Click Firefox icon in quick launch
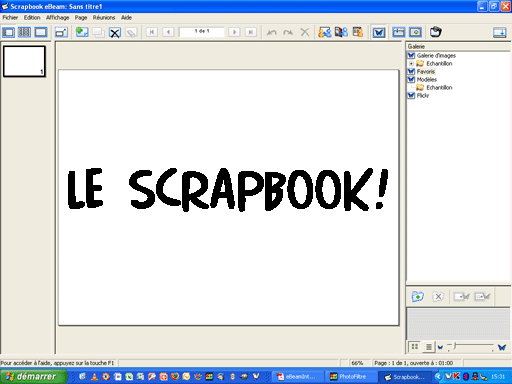 175,377
